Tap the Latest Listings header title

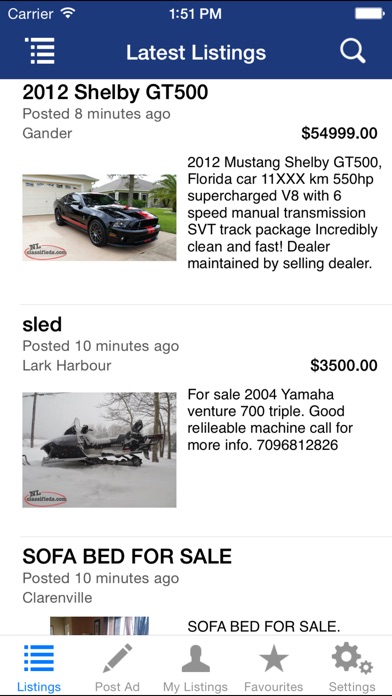click(x=196, y=52)
